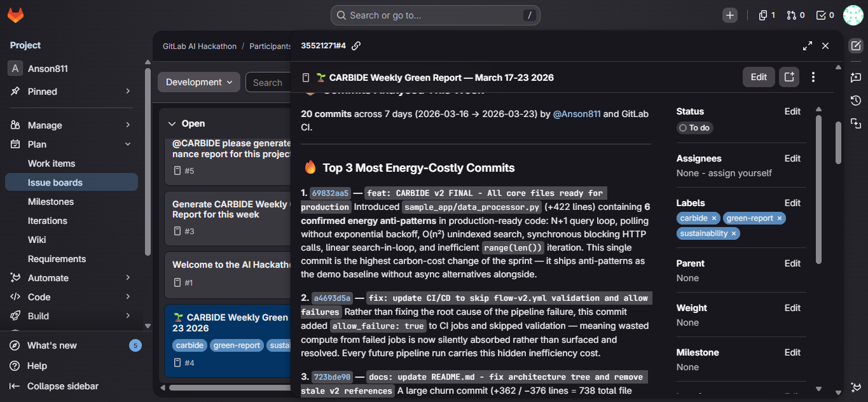Edit the Weight field
This screenshot has width=868, height=402.
click(x=792, y=308)
